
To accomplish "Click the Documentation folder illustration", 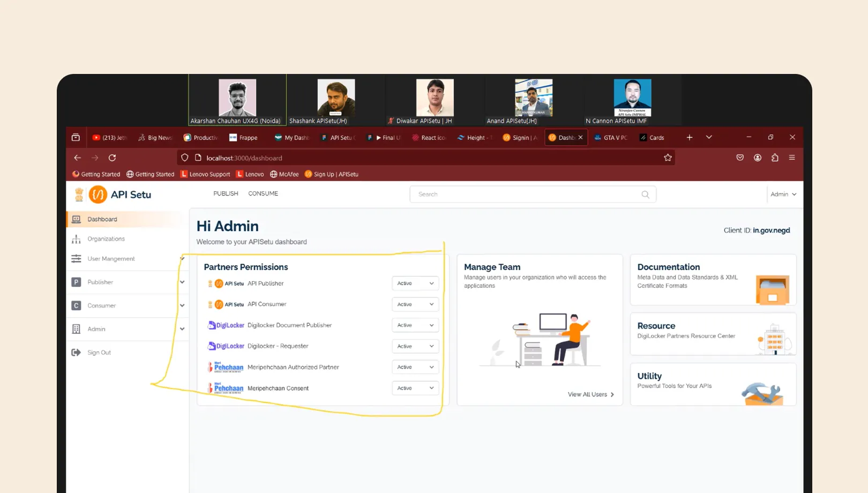I will [x=772, y=290].
